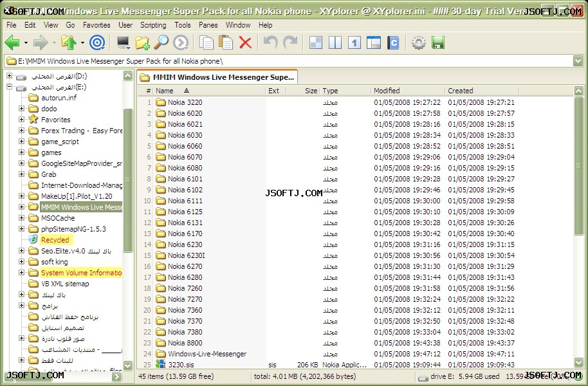
Task: Expand the soft king folder
Action: tap(21, 261)
